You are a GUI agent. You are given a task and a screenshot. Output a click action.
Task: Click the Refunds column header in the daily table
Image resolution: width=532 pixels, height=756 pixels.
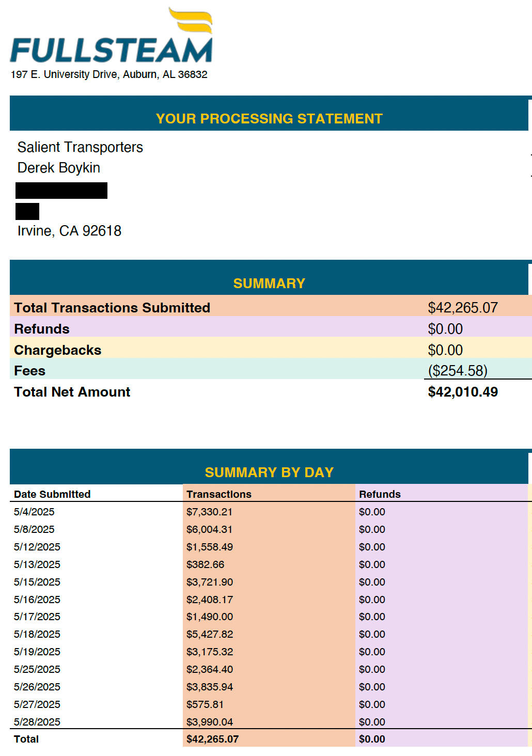(x=380, y=494)
